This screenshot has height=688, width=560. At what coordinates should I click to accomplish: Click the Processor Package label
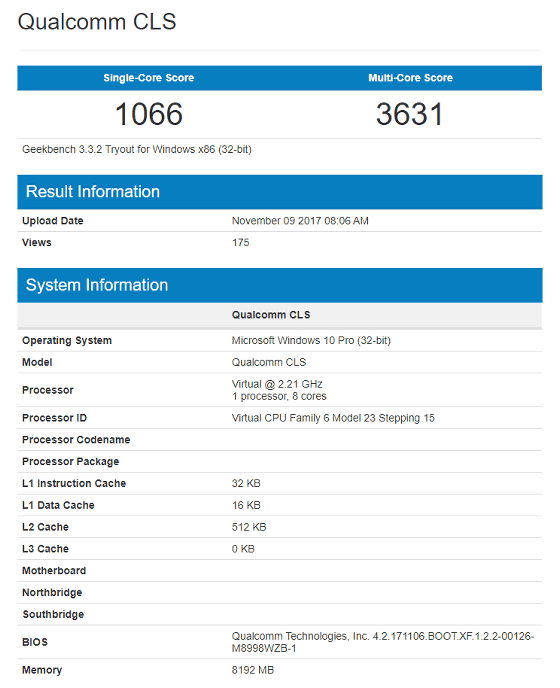click(x=70, y=462)
